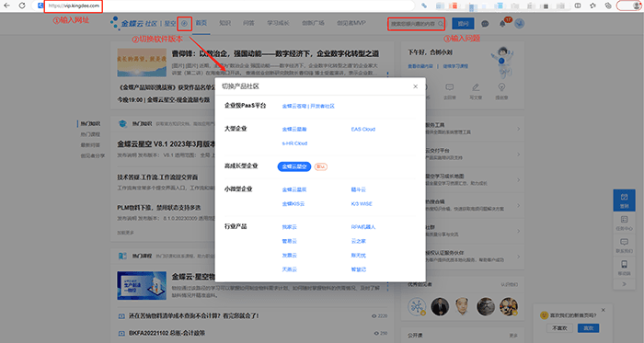The image size is (644, 343).
Task: Close the 切换产品社区 dialog
Action: tap(415, 86)
